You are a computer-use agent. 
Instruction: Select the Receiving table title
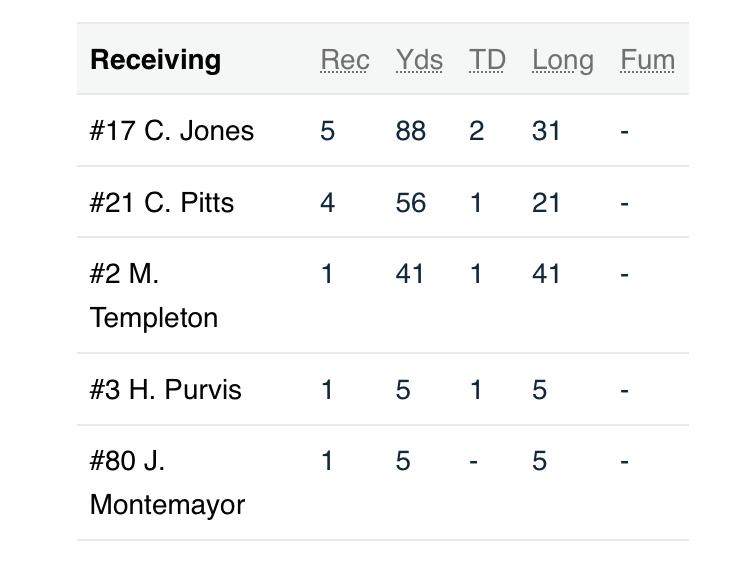coord(155,60)
